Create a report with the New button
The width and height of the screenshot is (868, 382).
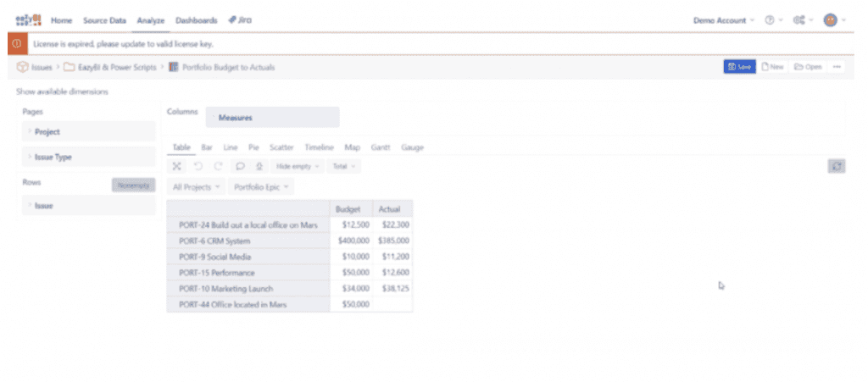tap(773, 67)
